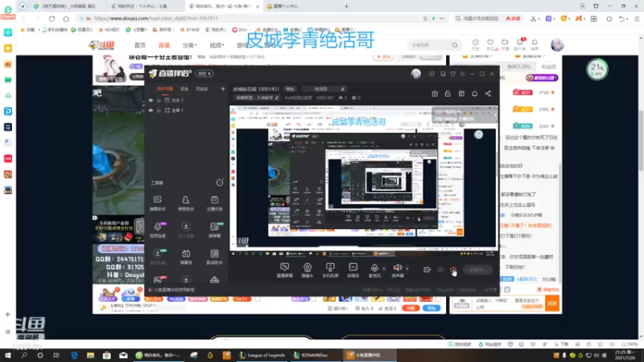Click the browser refresh button

[x=52, y=19]
